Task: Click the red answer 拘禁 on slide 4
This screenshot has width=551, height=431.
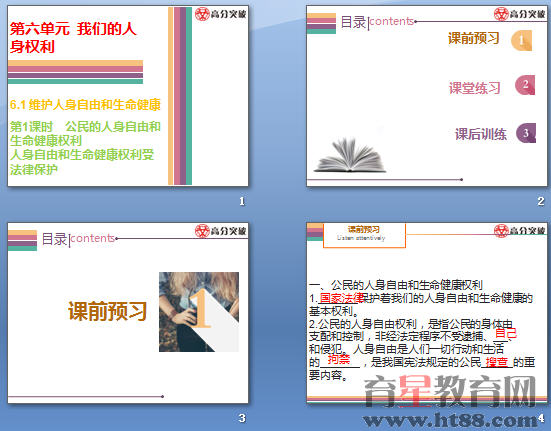Action: 339,359
